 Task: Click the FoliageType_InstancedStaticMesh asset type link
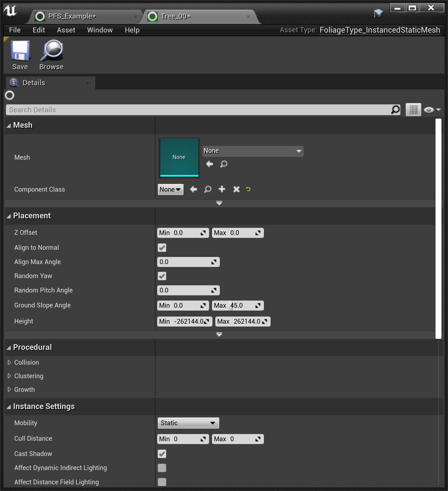380,30
